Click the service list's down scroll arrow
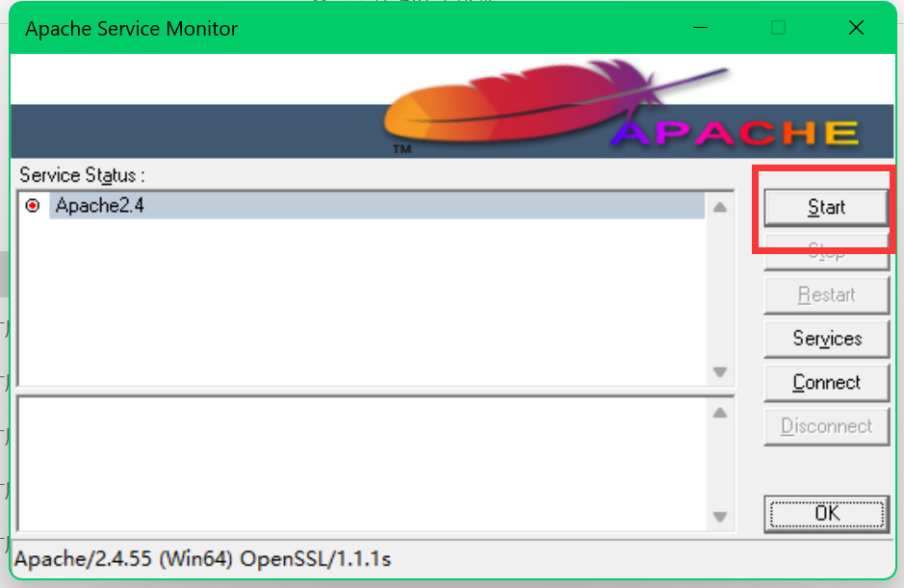Screen dimensions: 904x588 click(719, 372)
